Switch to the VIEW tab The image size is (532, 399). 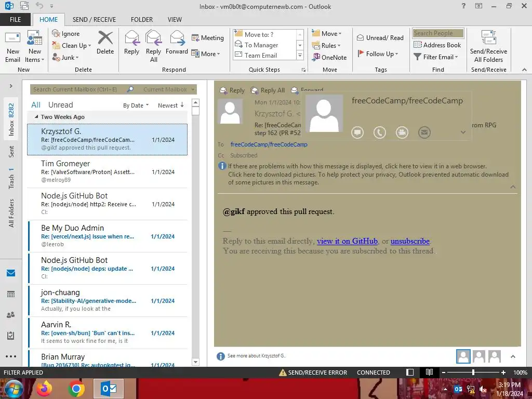tap(175, 19)
